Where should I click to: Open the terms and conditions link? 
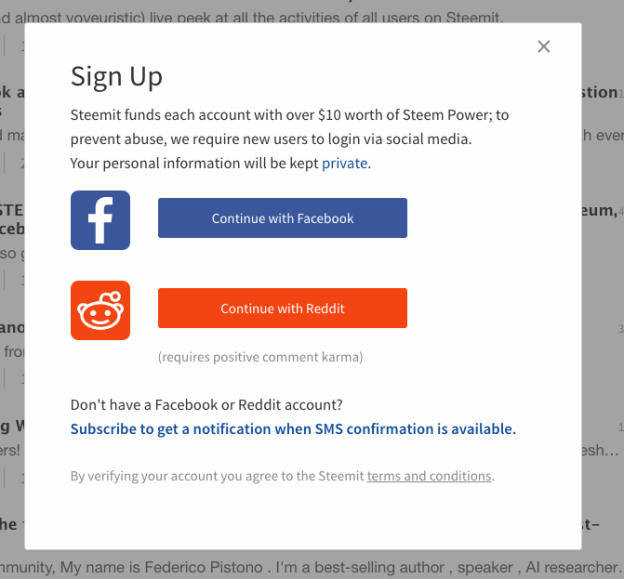coord(429,476)
